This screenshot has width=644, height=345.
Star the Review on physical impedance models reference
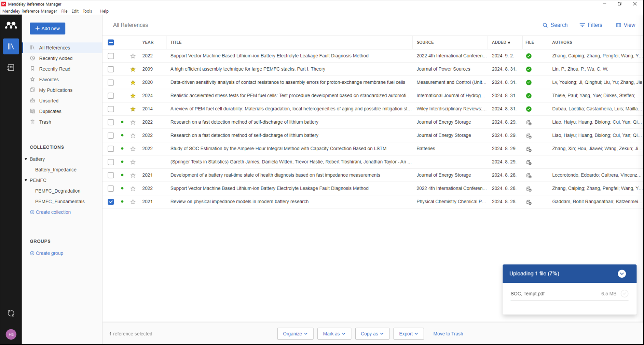pyautogui.click(x=133, y=202)
